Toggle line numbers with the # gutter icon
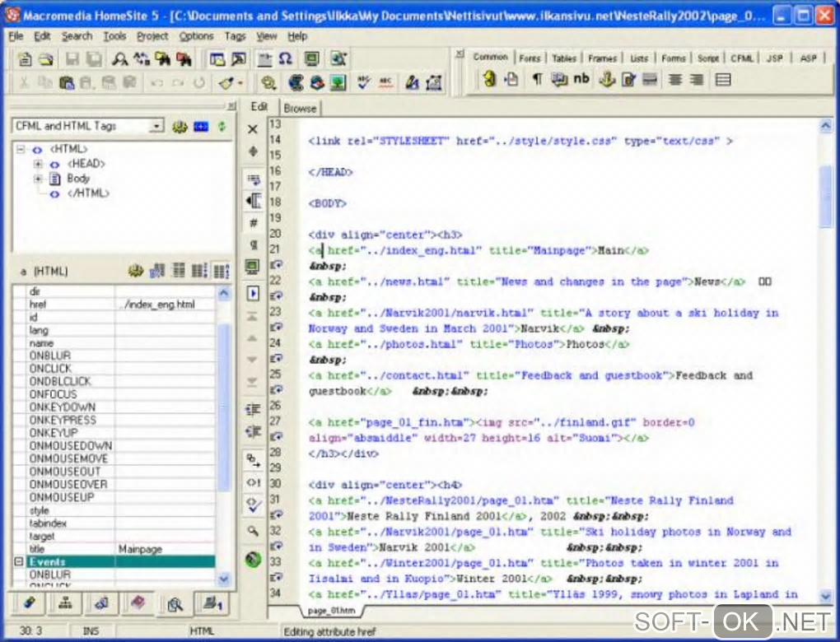840x642 pixels. [253, 223]
